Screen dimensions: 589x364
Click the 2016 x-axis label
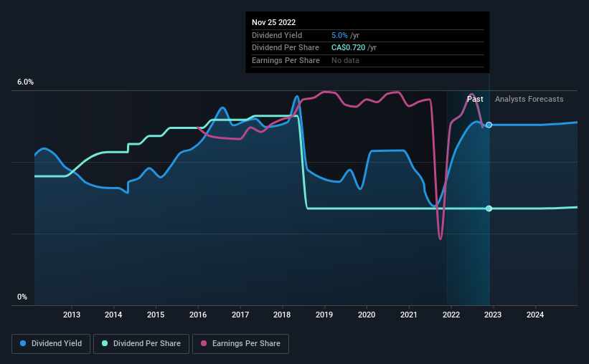tap(198, 315)
